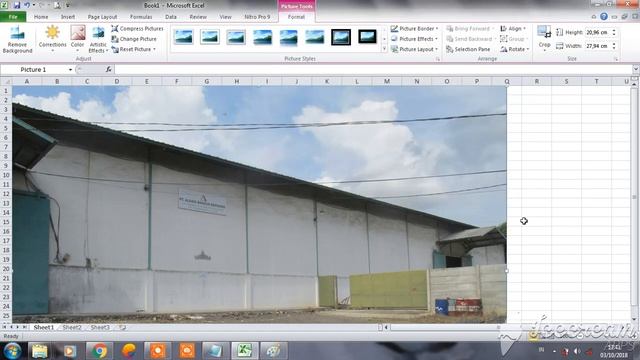This screenshot has height=360, width=640.
Task: Select column R header
Action: 536,81
